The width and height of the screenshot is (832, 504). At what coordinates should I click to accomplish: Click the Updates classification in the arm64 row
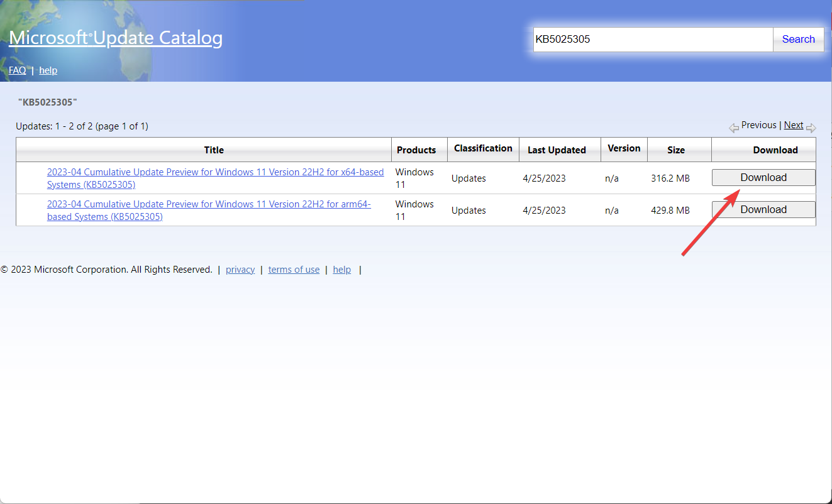(469, 211)
